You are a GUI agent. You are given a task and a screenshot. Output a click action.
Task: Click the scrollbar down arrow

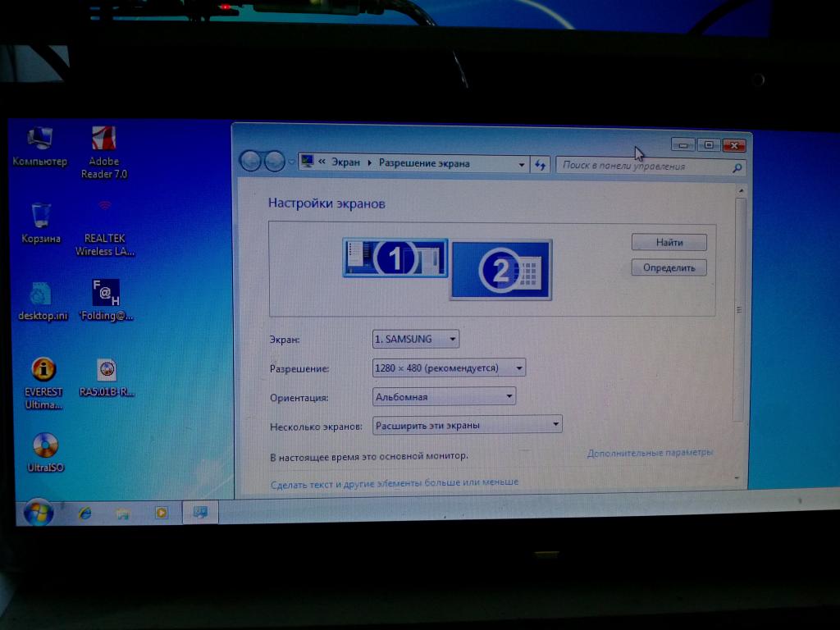click(737, 477)
